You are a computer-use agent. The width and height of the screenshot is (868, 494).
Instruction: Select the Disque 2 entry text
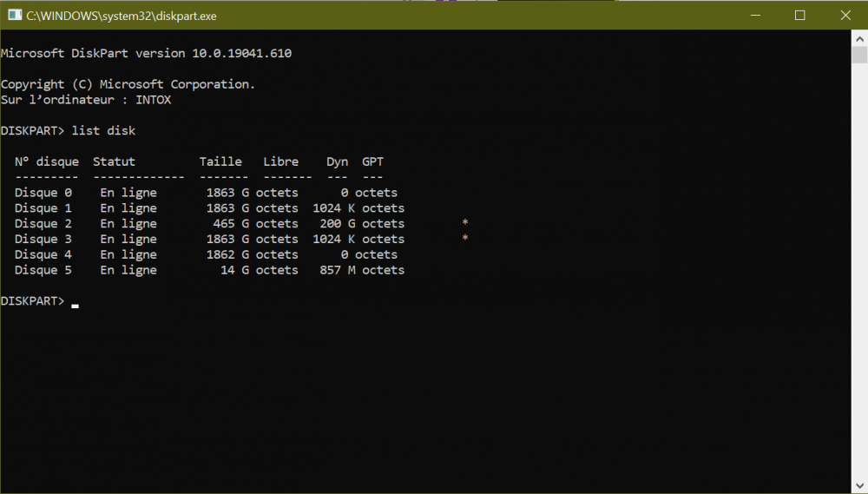pos(43,224)
